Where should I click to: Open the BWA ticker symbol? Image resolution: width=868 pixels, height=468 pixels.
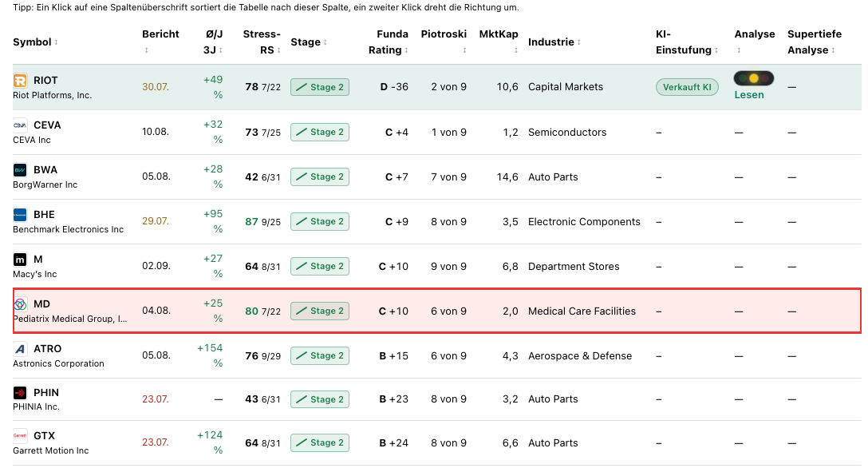click(x=45, y=170)
